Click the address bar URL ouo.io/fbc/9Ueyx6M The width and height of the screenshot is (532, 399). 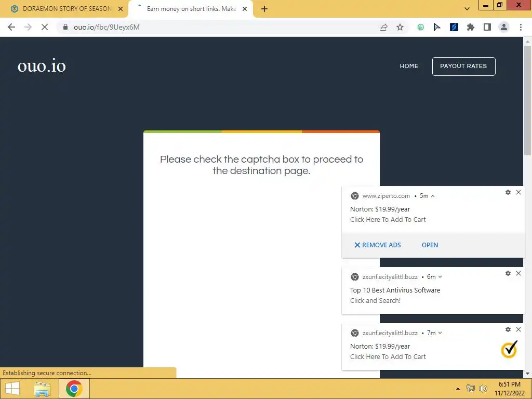point(107,27)
